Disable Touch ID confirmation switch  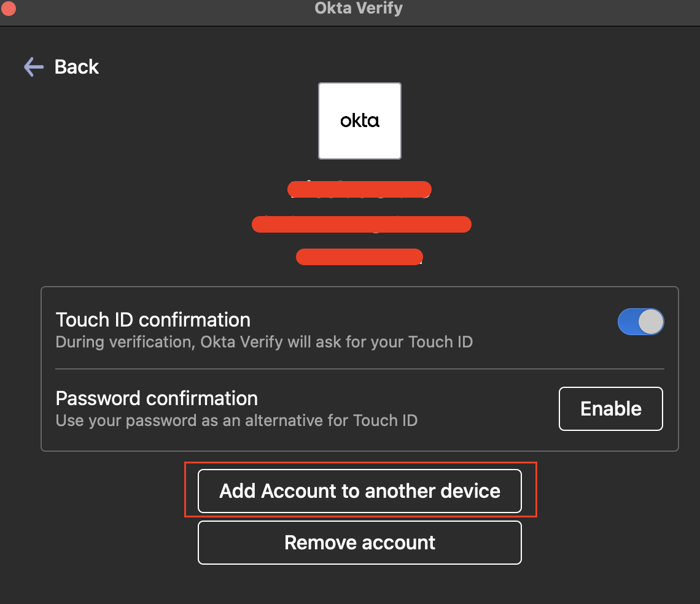pos(640,322)
